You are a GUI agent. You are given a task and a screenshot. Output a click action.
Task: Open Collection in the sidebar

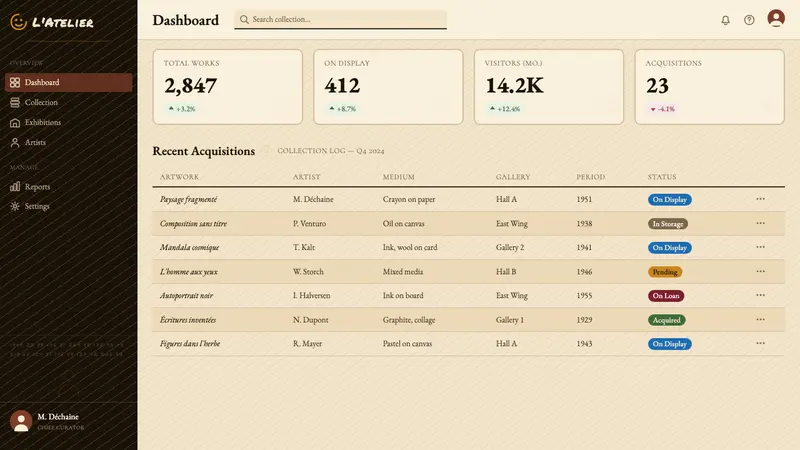(x=68, y=103)
